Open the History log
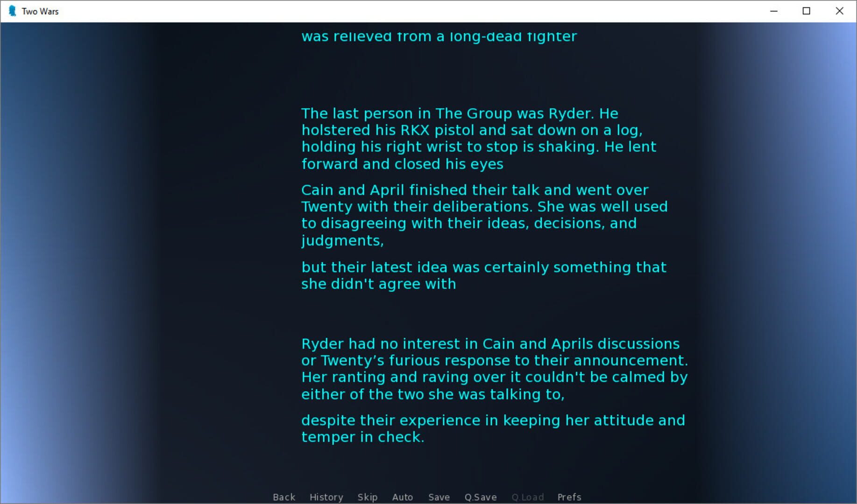The height and width of the screenshot is (504, 857). click(x=326, y=497)
